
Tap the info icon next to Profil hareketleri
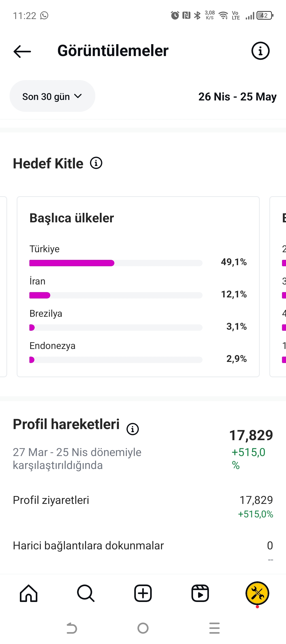click(133, 429)
